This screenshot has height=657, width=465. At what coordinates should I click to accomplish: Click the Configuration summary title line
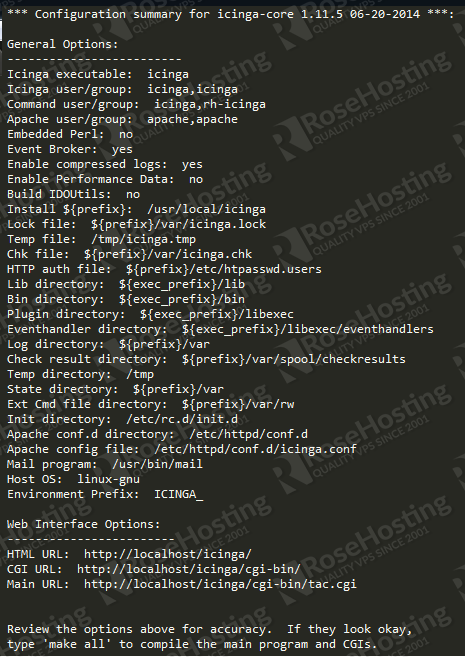(x=230, y=14)
